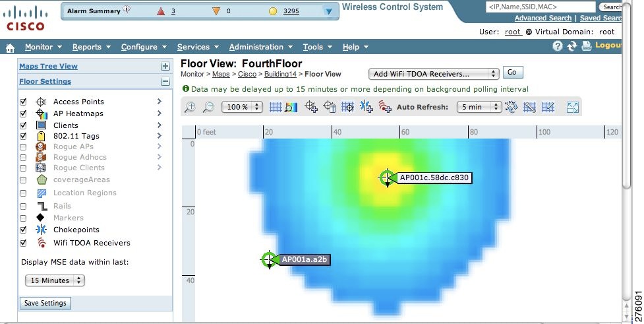Image resolution: width=644 pixels, height=324 pixels.
Task: Uncheck the 802.11 Tags checkbox
Action: tap(23, 136)
